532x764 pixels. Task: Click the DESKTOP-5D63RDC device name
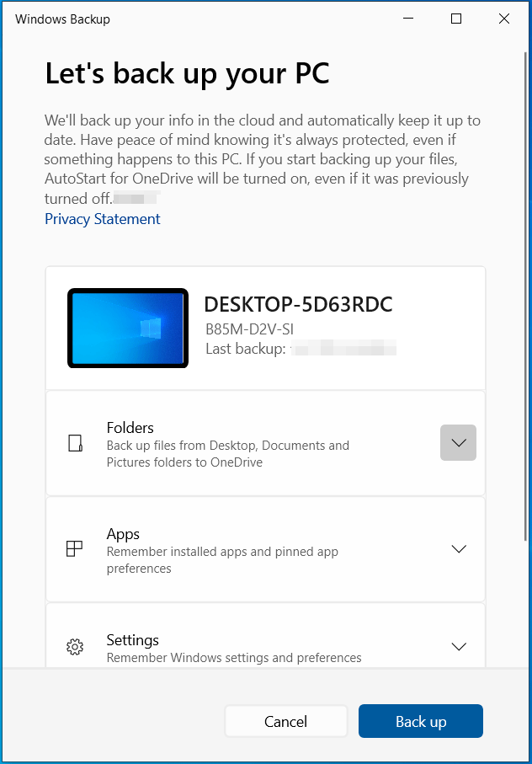298,305
